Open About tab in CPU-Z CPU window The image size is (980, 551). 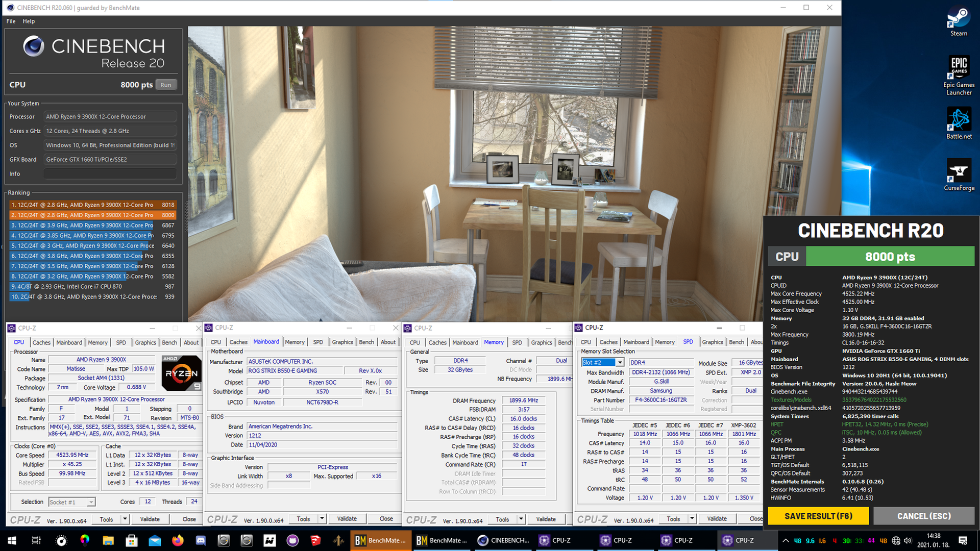[191, 342]
